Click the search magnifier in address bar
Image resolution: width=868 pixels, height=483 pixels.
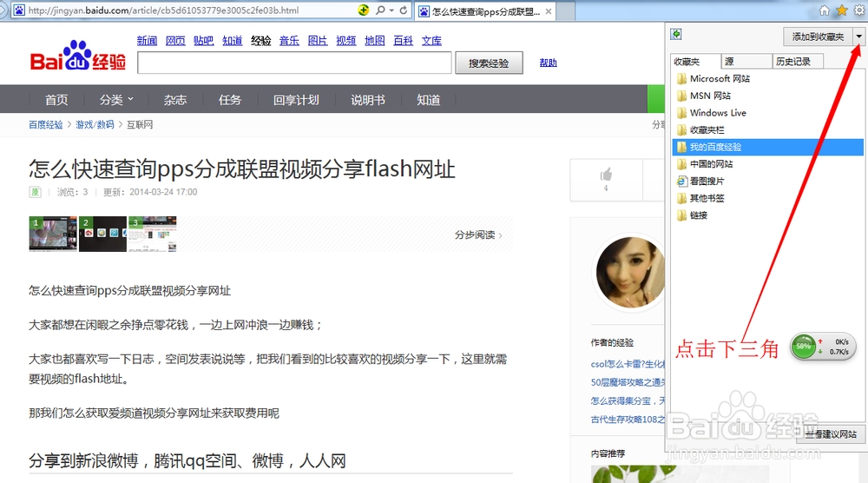pyautogui.click(x=380, y=10)
